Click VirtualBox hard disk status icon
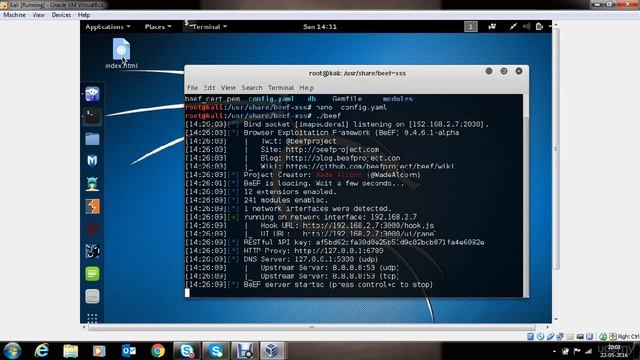 [x=531, y=336]
